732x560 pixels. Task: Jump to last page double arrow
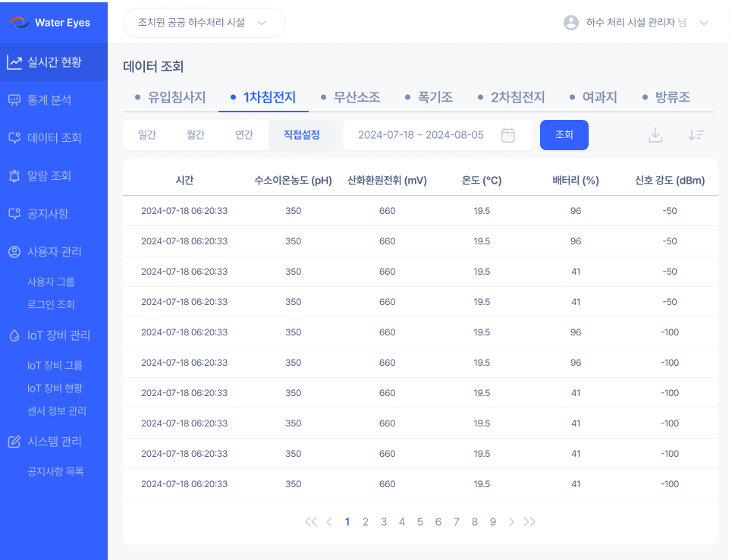point(529,521)
